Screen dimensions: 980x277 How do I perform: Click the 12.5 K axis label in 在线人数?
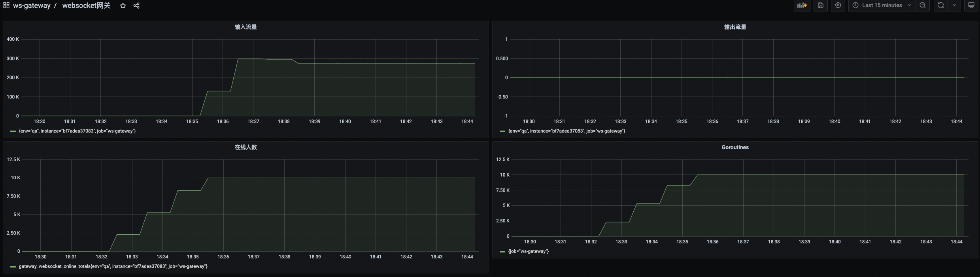click(x=13, y=159)
